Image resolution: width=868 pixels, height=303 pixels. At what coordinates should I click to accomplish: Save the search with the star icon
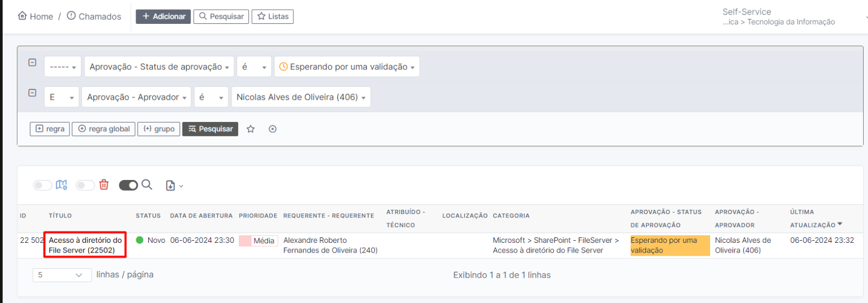click(251, 129)
